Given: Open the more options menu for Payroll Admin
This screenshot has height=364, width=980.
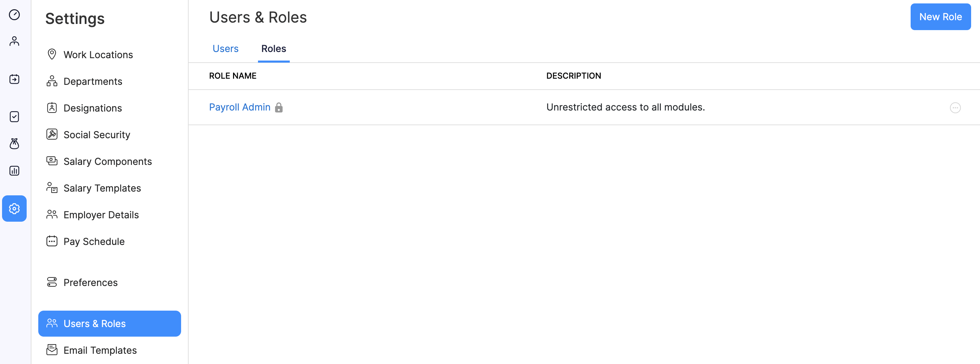Looking at the screenshot, I should click(955, 108).
